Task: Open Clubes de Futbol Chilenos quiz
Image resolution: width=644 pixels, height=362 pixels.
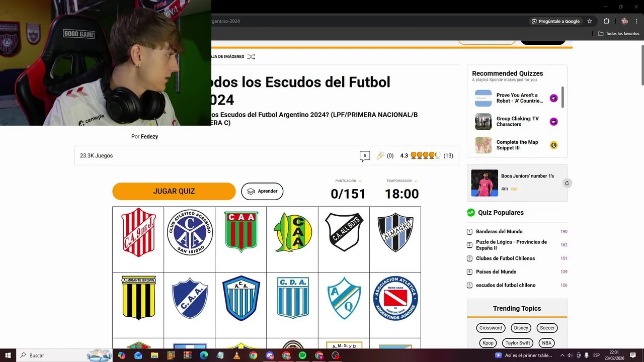Action: 505,258
